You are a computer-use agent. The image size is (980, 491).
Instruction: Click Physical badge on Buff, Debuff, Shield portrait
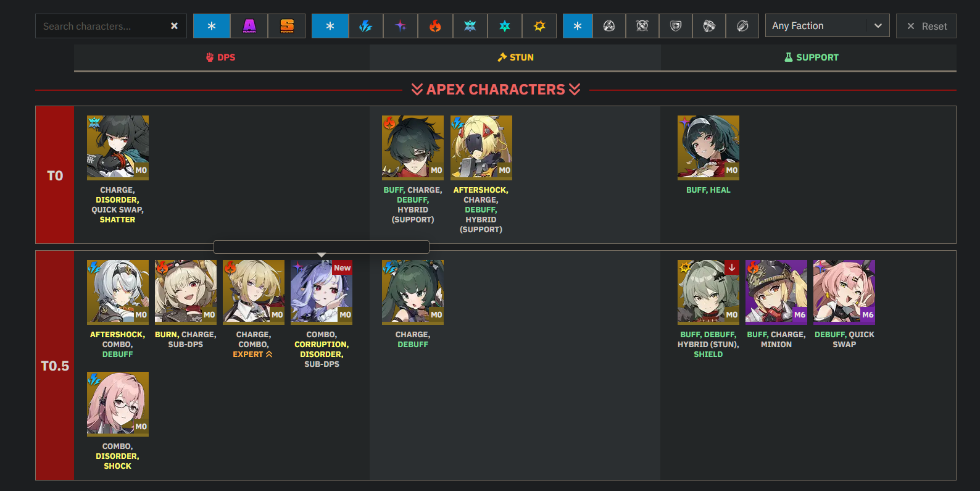click(684, 267)
